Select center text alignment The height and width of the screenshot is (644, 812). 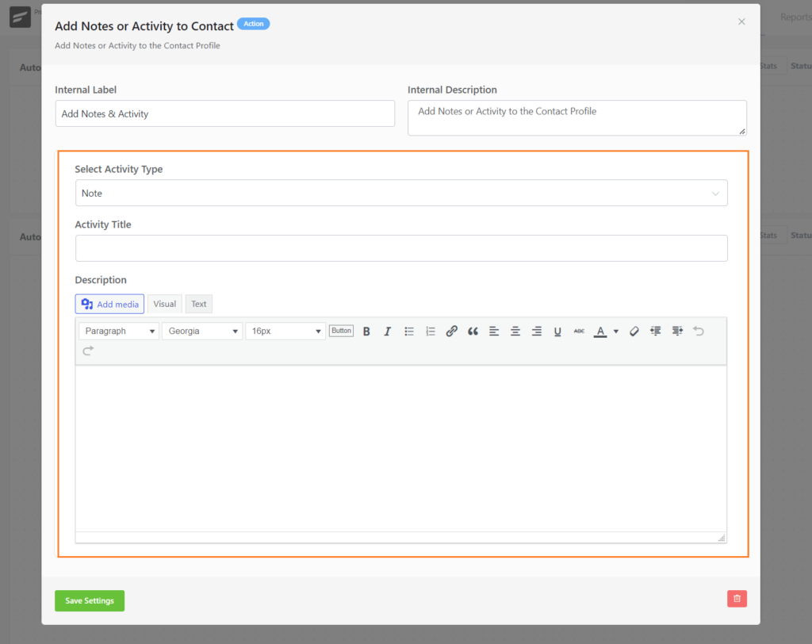pos(514,331)
